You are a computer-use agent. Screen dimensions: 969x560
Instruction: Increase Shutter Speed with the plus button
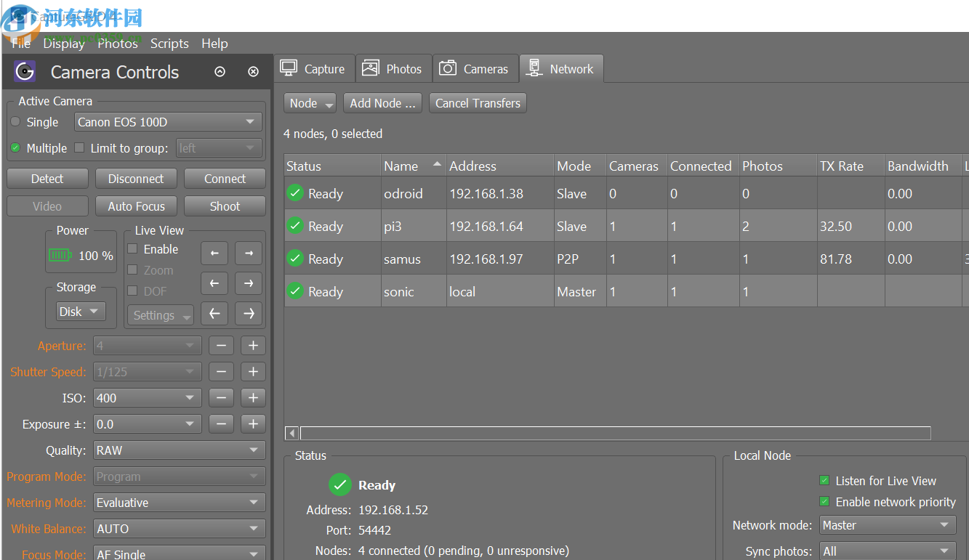[x=253, y=372]
